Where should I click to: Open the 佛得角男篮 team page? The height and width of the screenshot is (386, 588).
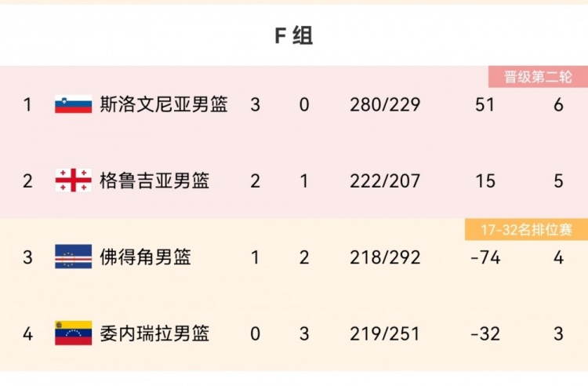[146, 257]
